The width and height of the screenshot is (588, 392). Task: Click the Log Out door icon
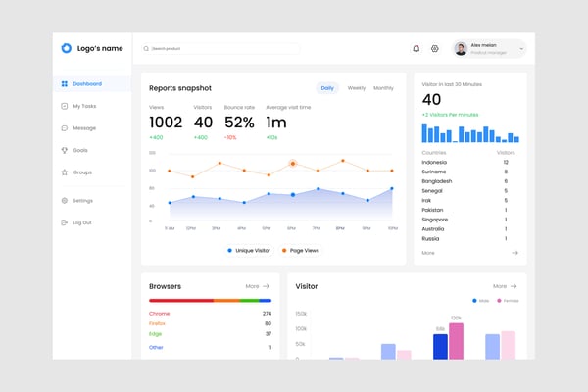click(x=65, y=222)
